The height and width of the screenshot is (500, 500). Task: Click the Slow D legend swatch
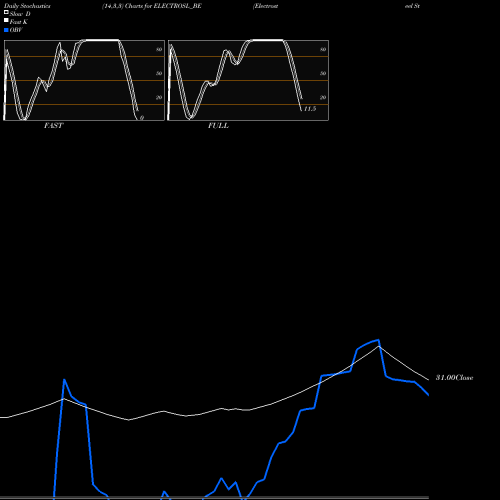6,12
